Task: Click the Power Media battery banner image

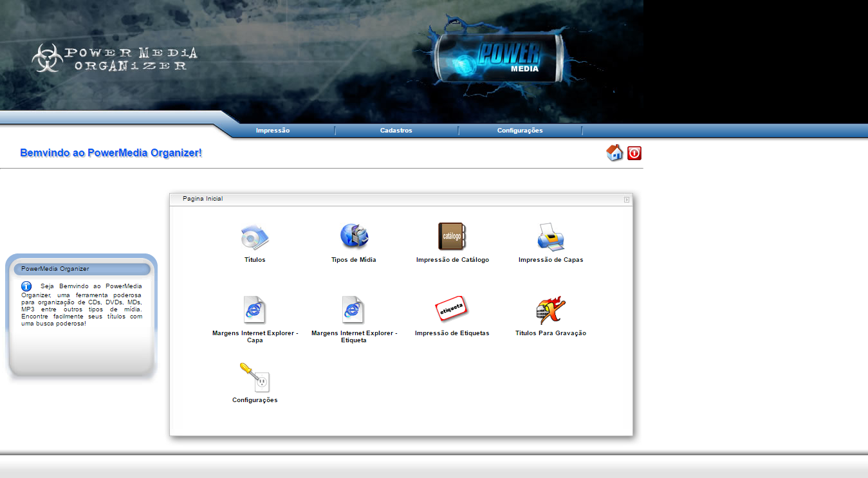Action: pos(499,58)
